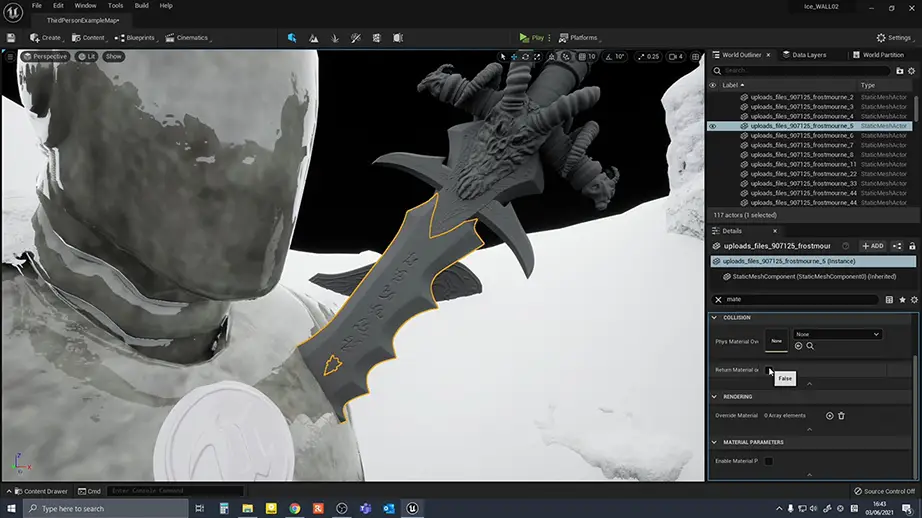Browse to Phys Material asset magnifier icon
This screenshot has height=518, width=922.
pos(810,346)
